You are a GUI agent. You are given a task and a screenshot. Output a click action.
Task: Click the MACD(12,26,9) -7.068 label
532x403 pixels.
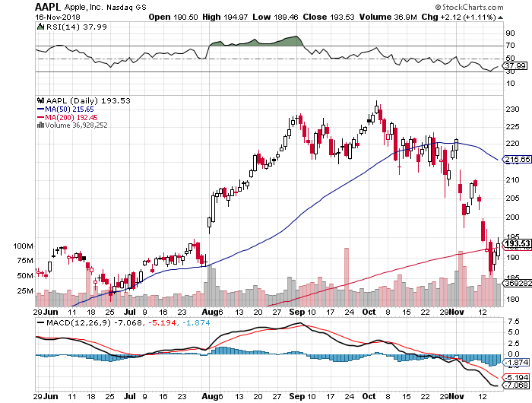click(94, 323)
